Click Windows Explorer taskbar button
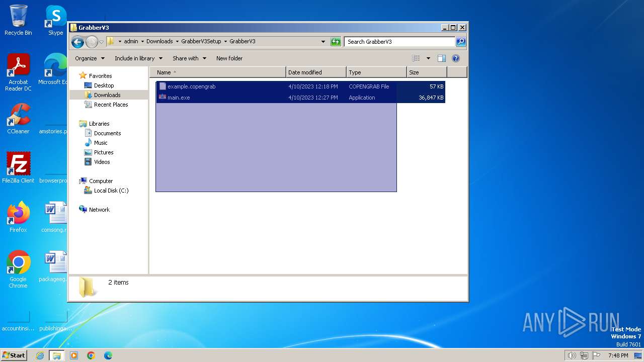The image size is (644, 362). tap(57, 355)
